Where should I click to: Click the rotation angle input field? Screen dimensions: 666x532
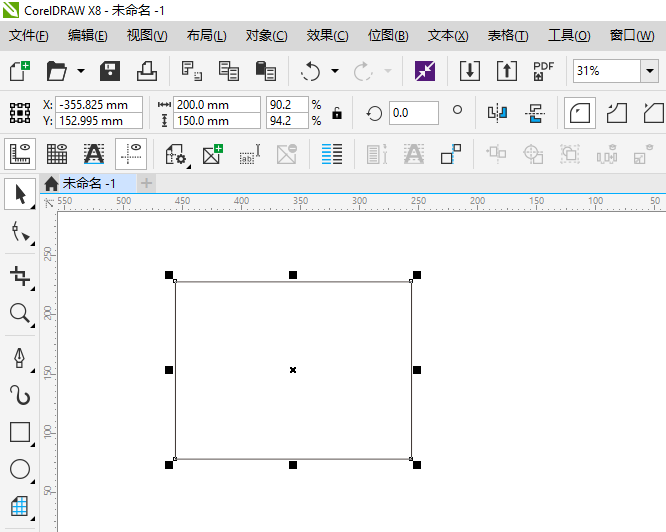[413, 113]
